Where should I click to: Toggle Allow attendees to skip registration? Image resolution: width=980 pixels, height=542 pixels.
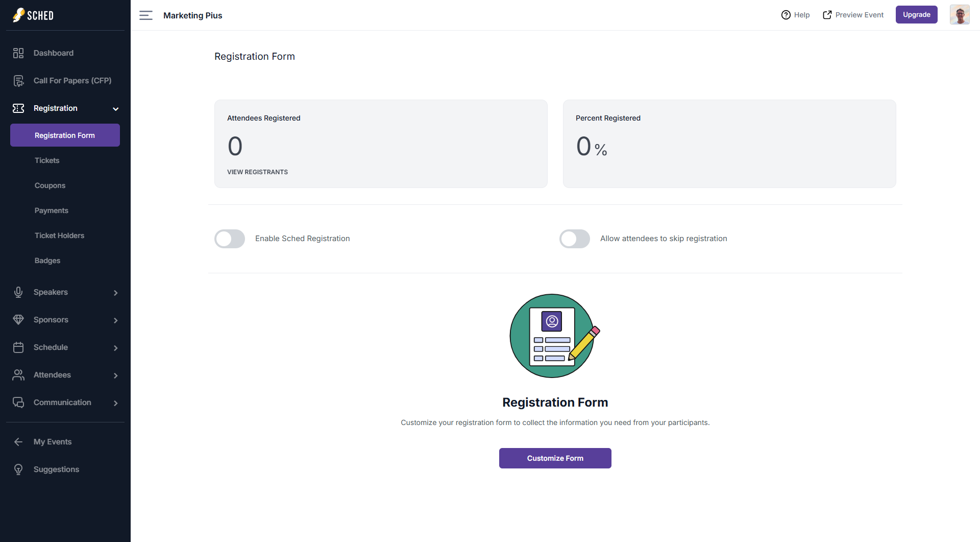pyautogui.click(x=575, y=239)
